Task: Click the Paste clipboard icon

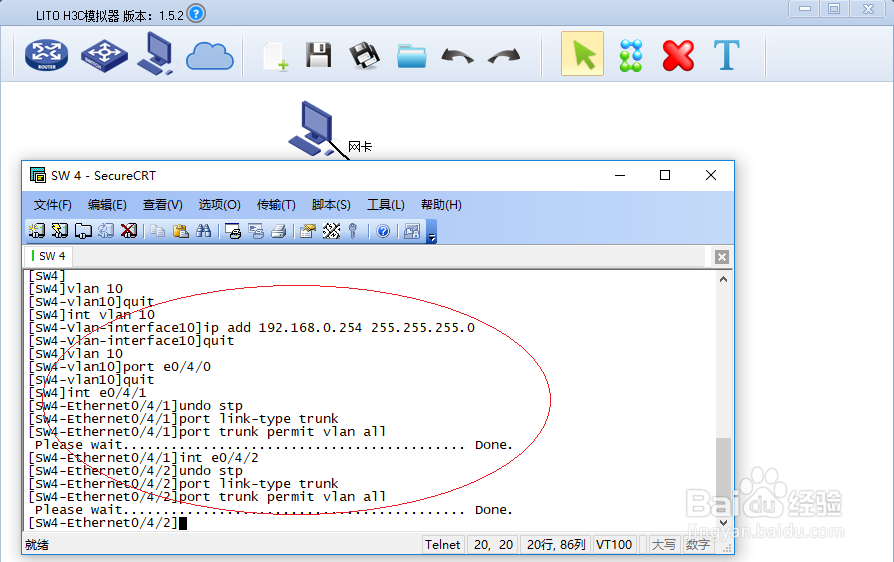Action: click(x=181, y=231)
